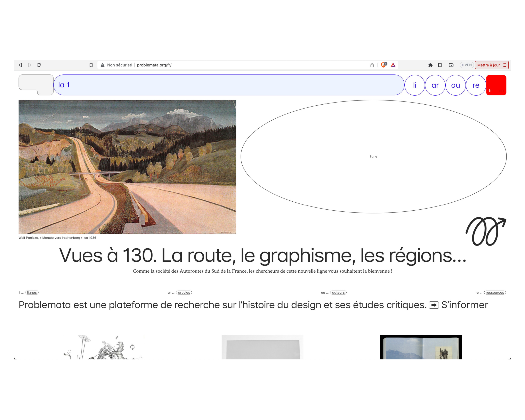Click the looping arrow scribble icon
525x420 pixels.
[x=486, y=231]
